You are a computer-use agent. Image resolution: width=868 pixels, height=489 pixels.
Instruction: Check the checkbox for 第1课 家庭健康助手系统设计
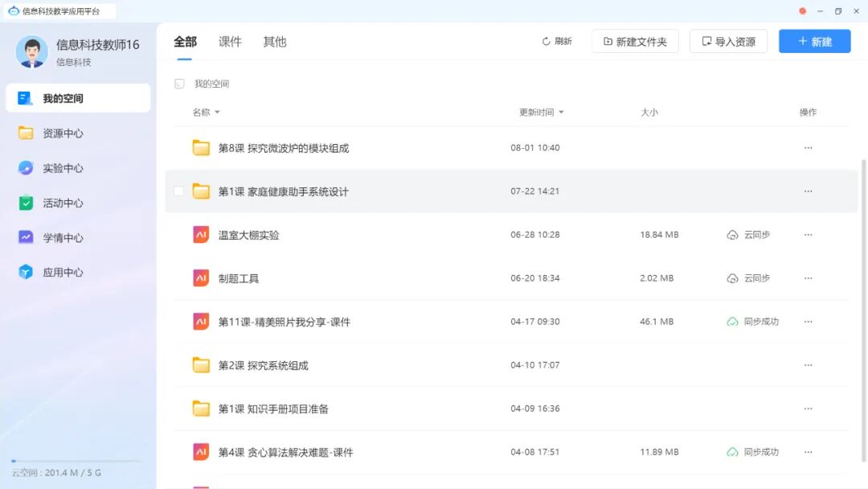[178, 191]
